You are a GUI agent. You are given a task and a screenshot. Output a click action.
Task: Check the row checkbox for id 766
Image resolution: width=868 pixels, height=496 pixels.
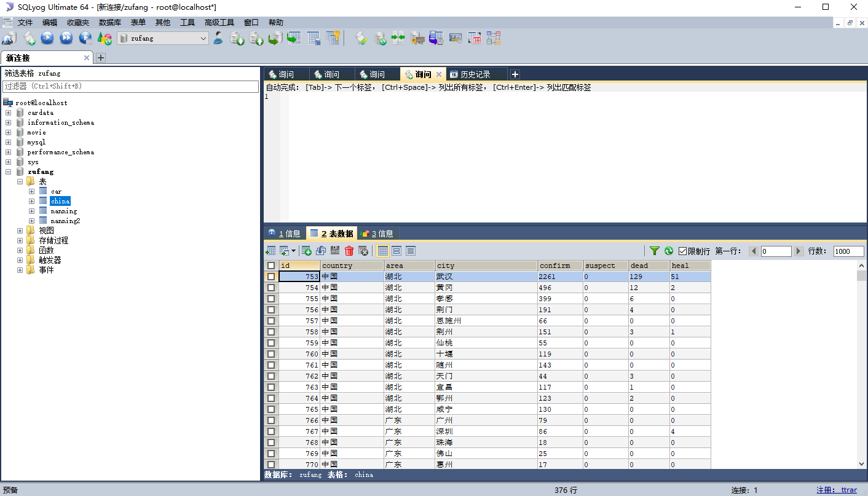(271, 420)
